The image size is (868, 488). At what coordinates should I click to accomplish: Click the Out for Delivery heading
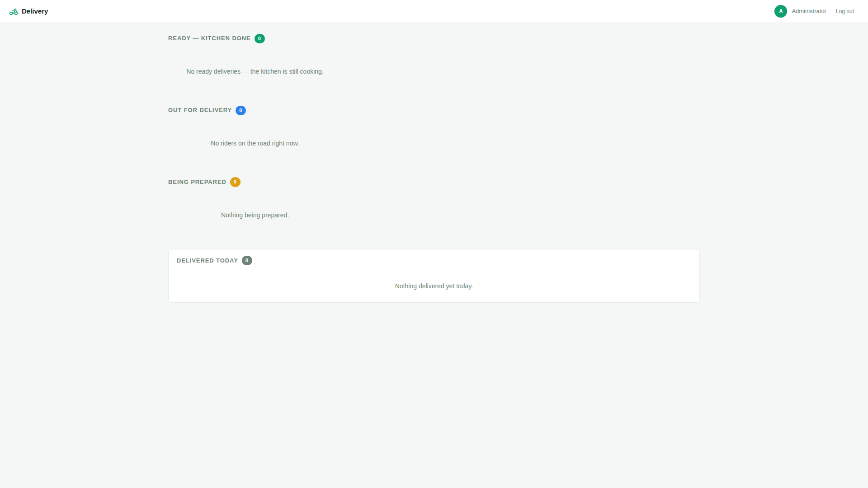tap(200, 110)
